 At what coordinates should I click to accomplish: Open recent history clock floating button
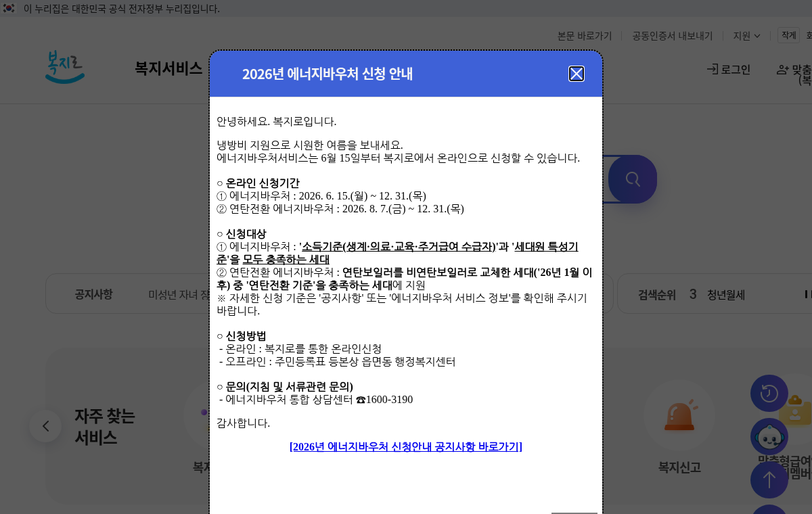[769, 394]
